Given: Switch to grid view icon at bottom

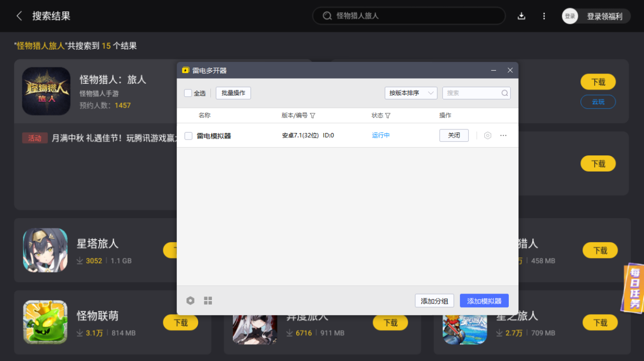Looking at the screenshot, I should 208,301.
